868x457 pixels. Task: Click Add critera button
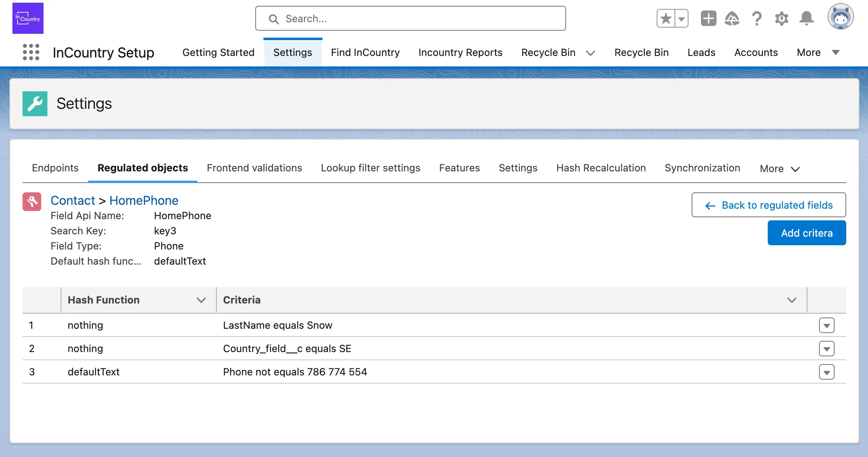[807, 233]
